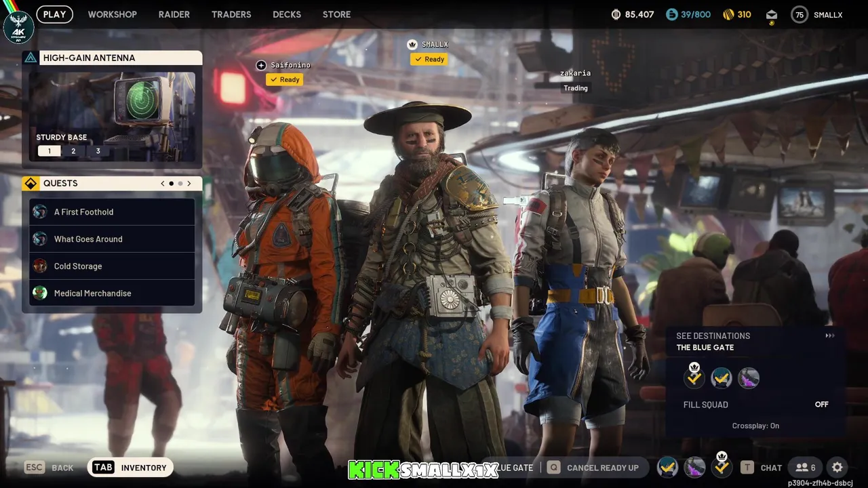Image resolution: width=868 pixels, height=488 pixels.
Task: Click the crowned leader avatar in destination panel
Action: (x=694, y=376)
